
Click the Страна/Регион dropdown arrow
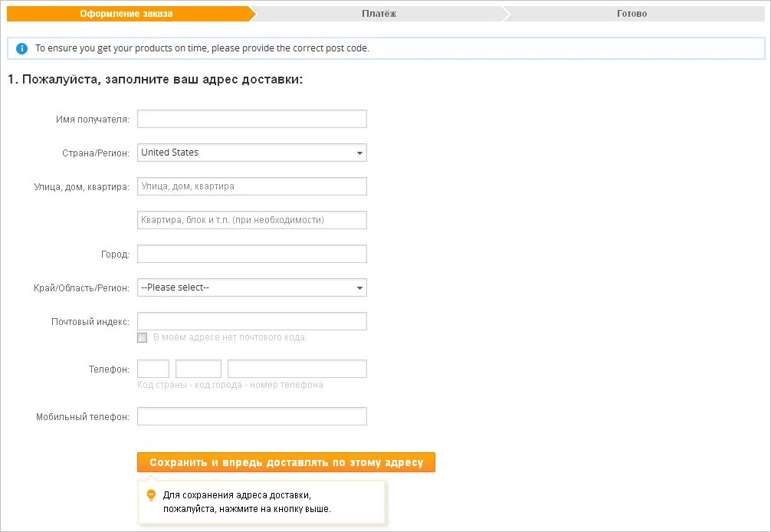(x=359, y=153)
